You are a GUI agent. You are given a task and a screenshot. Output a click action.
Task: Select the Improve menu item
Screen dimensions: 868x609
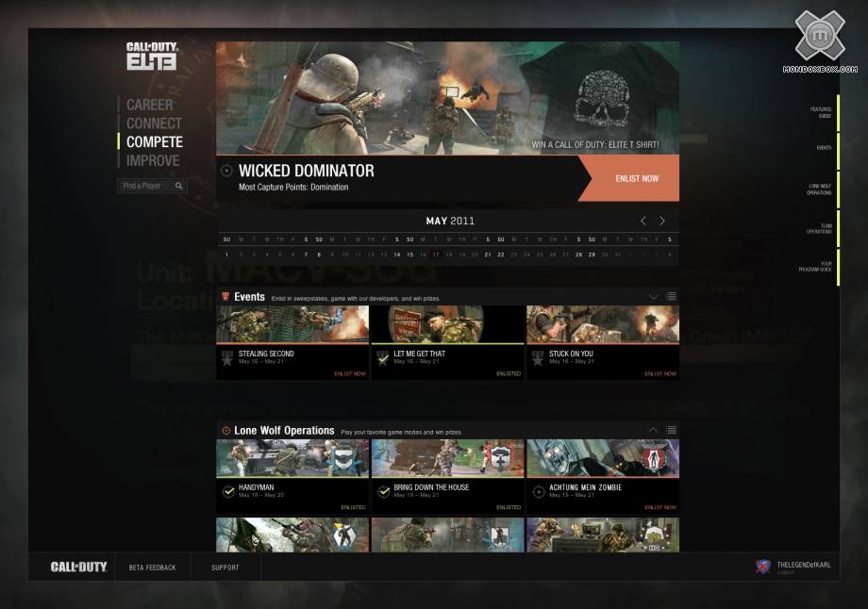[x=153, y=161]
